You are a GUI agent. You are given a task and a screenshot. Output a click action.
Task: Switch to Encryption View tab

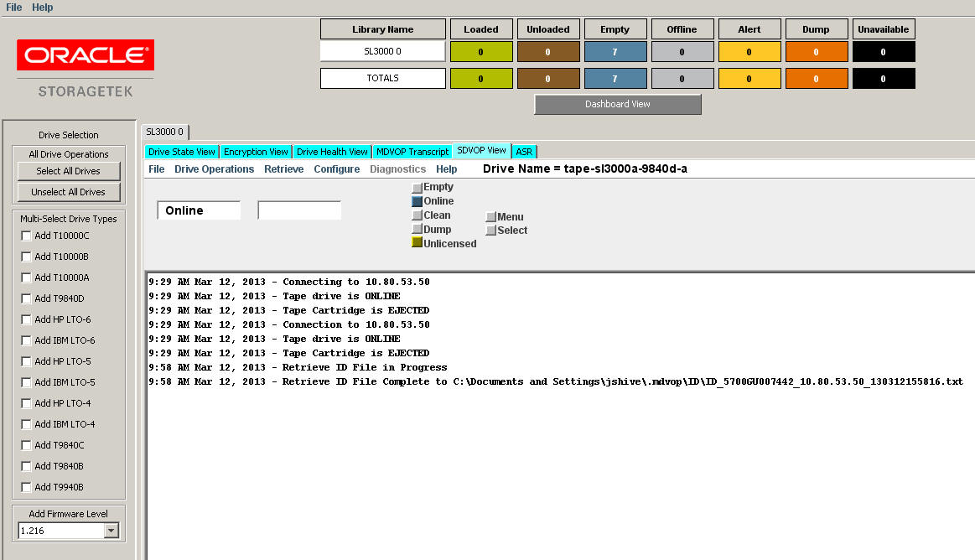tap(256, 152)
